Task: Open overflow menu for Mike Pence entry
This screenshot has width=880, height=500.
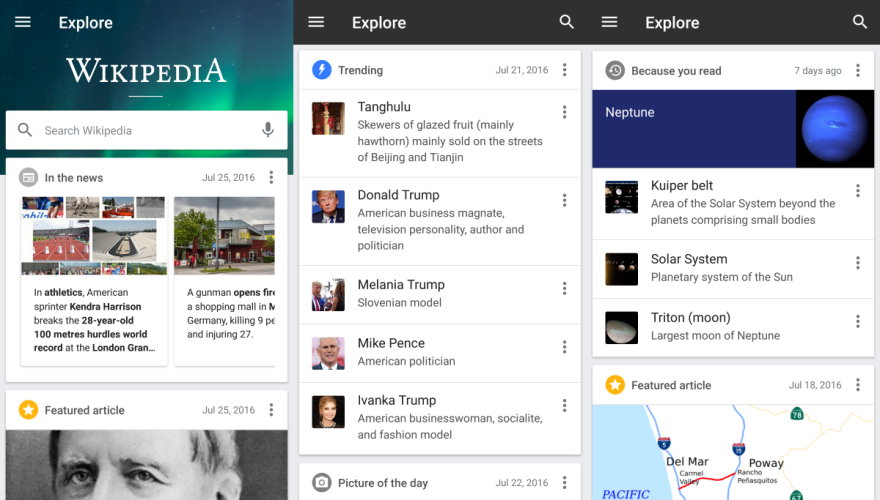Action: click(565, 347)
